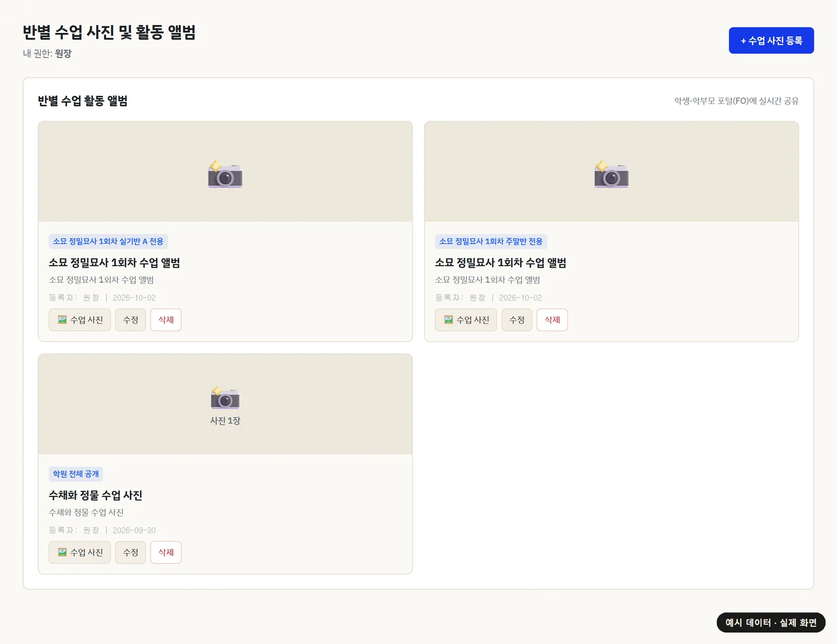
Task: Click the camera icon on the 주말반 album cover
Action: [x=611, y=174]
